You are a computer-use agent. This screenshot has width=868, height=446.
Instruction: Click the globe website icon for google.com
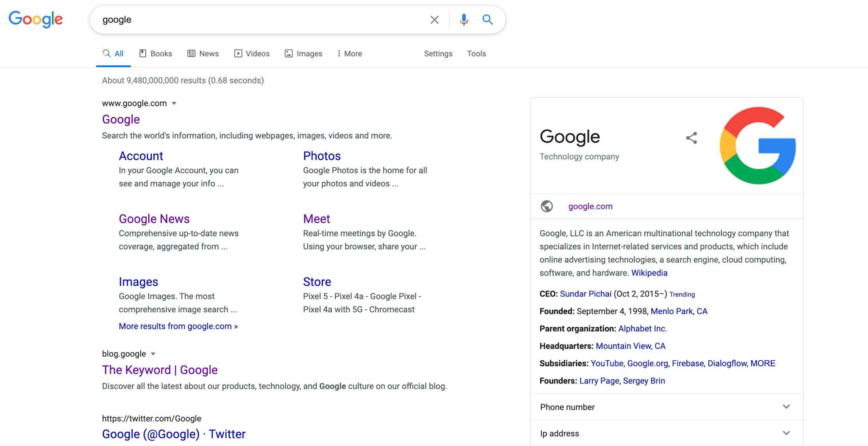(547, 206)
